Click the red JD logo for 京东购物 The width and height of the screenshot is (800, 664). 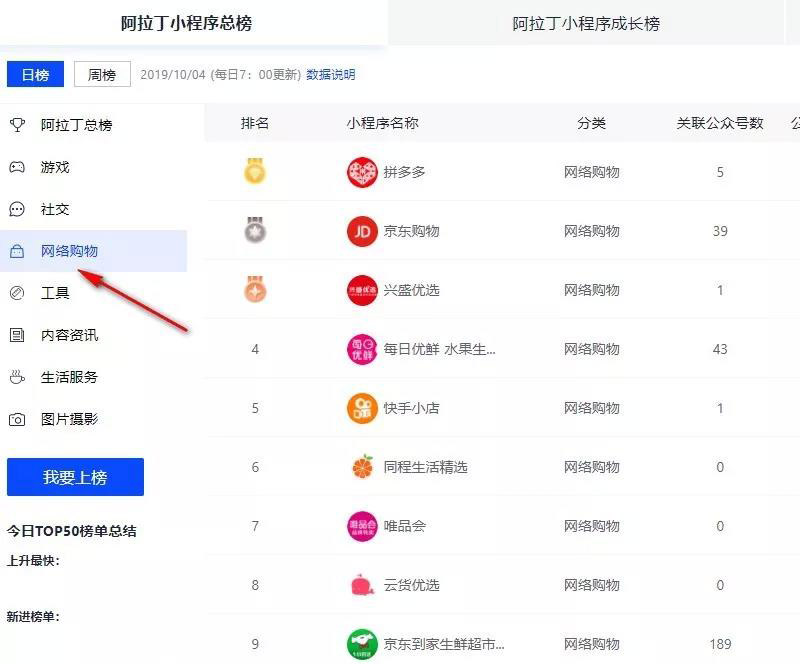pyautogui.click(x=362, y=231)
